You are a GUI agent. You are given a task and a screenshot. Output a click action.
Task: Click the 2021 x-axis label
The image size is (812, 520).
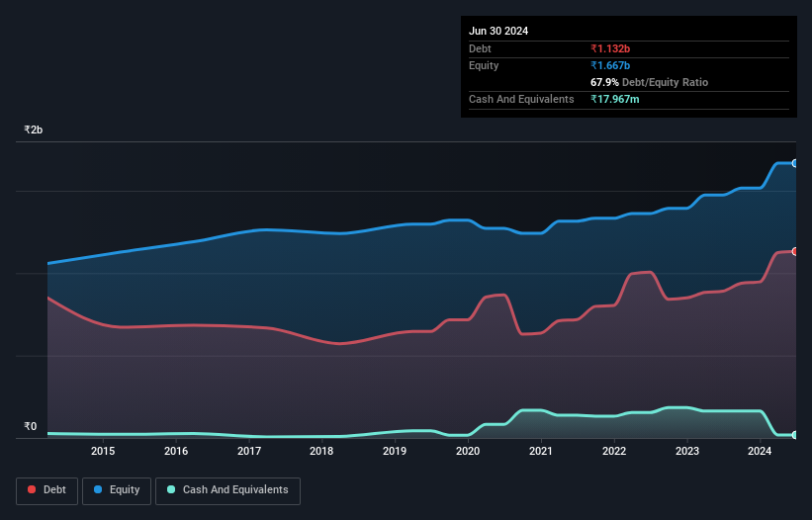tap(541, 451)
